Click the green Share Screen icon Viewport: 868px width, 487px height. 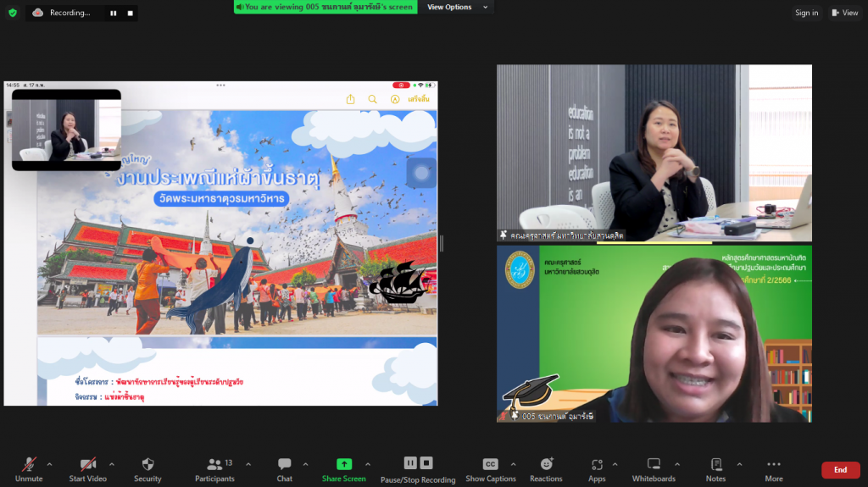(x=343, y=464)
